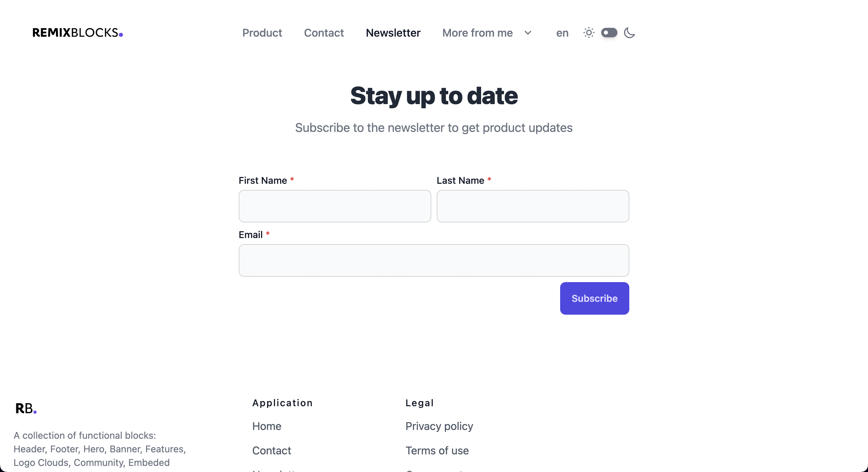This screenshot has height=472, width=868.
Task: Expand More from me chevron arrow
Action: (528, 33)
